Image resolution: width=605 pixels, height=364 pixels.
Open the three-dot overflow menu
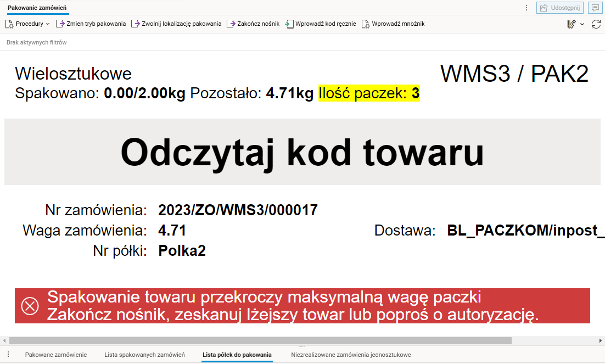[x=526, y=7]
